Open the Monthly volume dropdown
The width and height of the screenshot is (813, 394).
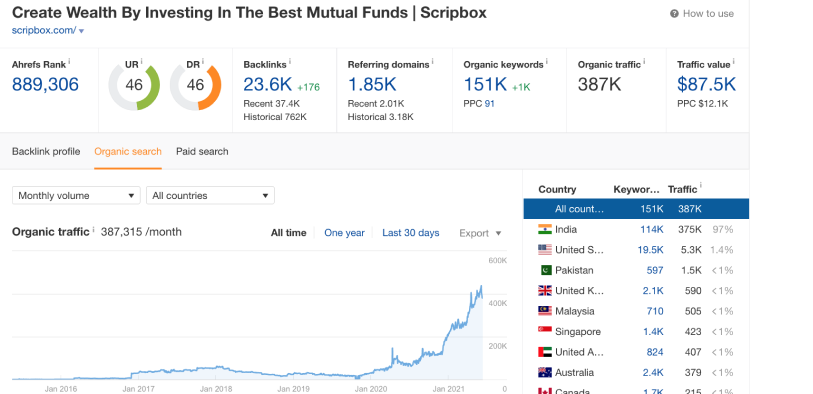(x=76, y=195)
